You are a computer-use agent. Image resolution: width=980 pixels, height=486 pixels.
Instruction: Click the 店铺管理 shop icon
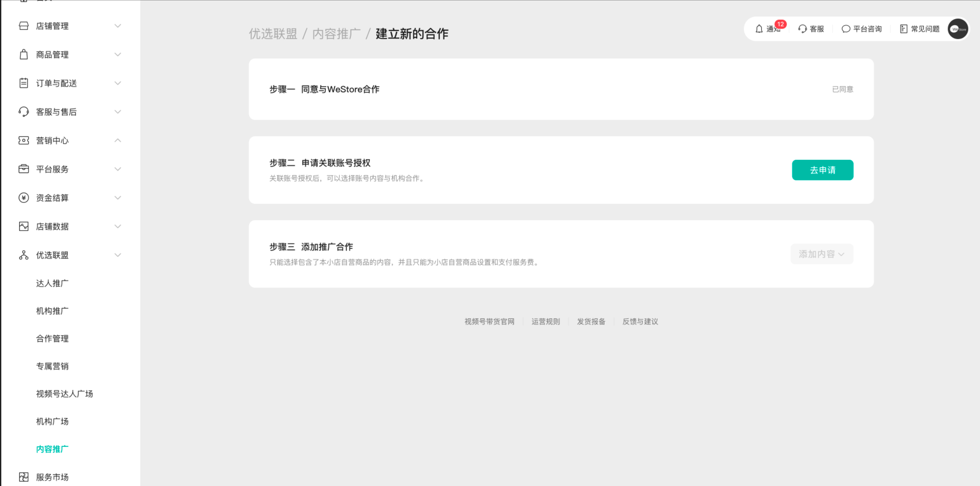coord(24,26)
